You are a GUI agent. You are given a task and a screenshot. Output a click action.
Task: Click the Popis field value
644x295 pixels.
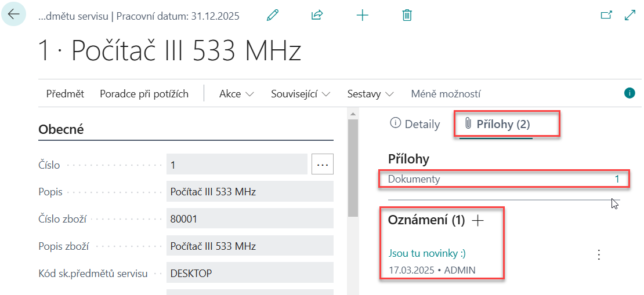pos(249,192)
